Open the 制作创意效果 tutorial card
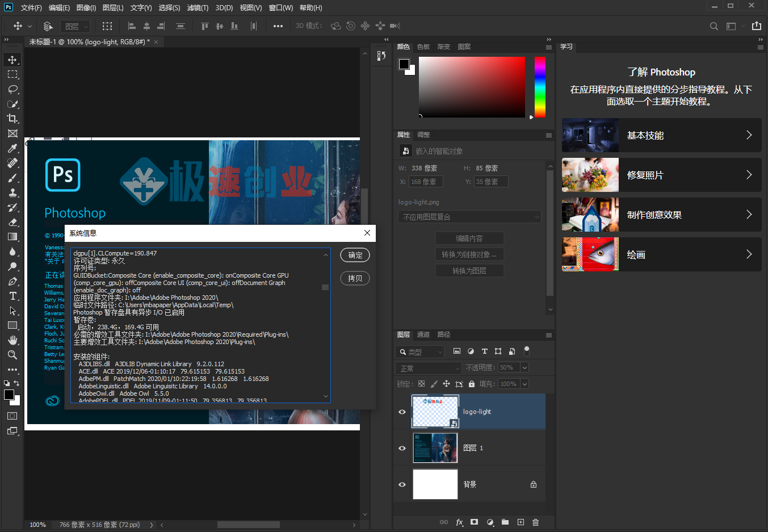 [662, 215]
